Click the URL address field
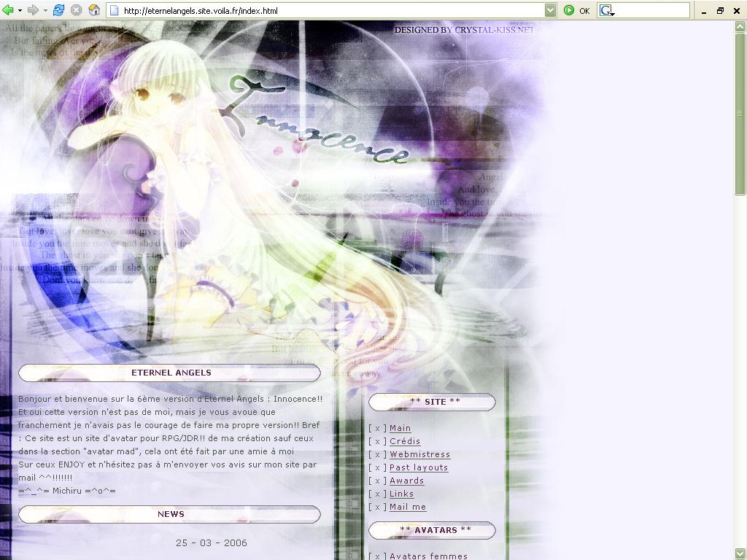Screen dimensions: 747x560 [x=333, y=10]
